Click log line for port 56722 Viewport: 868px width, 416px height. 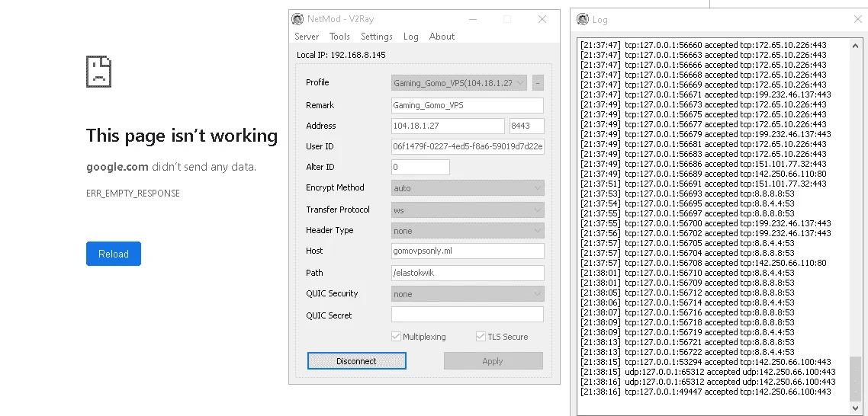(x=687, y=352)
